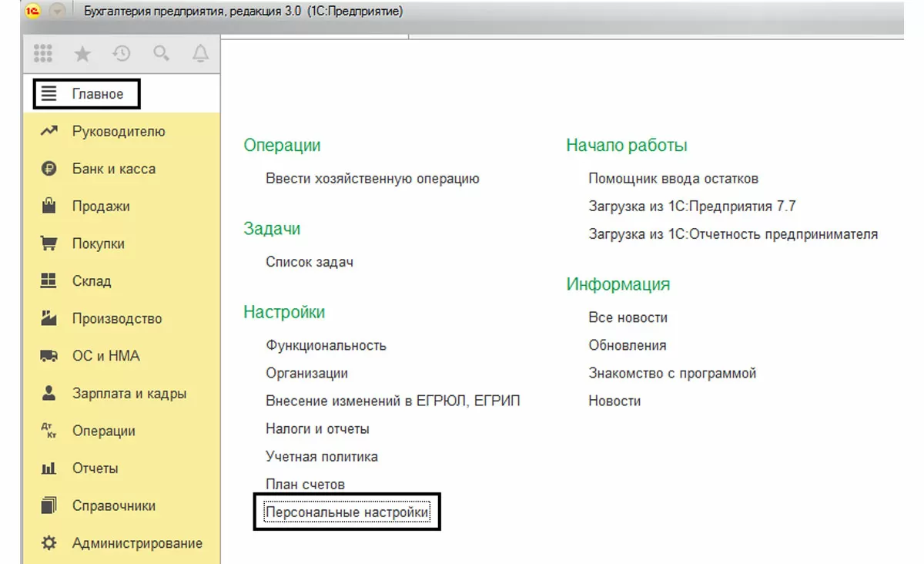Open Обновления link

628,345
